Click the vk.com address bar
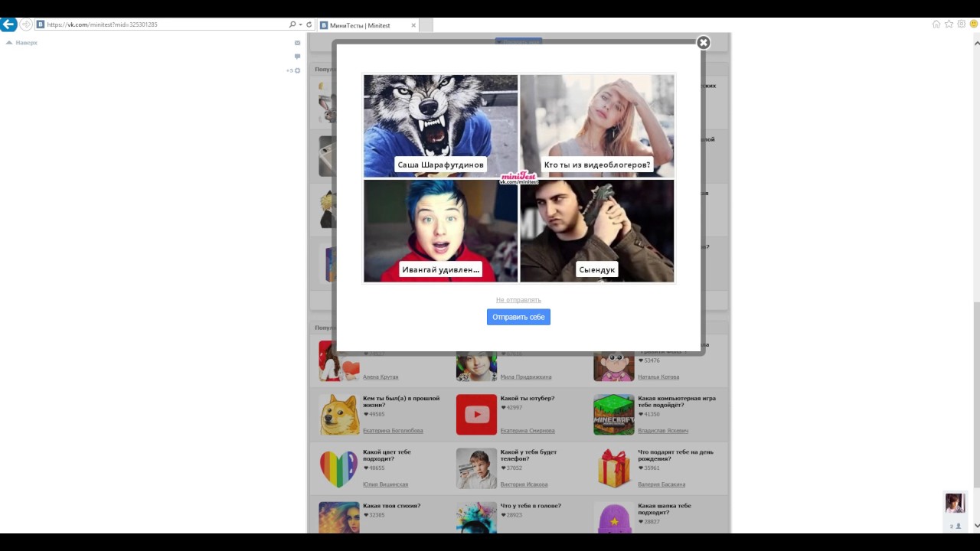This screenshot has height=551, width=980. 165,24
